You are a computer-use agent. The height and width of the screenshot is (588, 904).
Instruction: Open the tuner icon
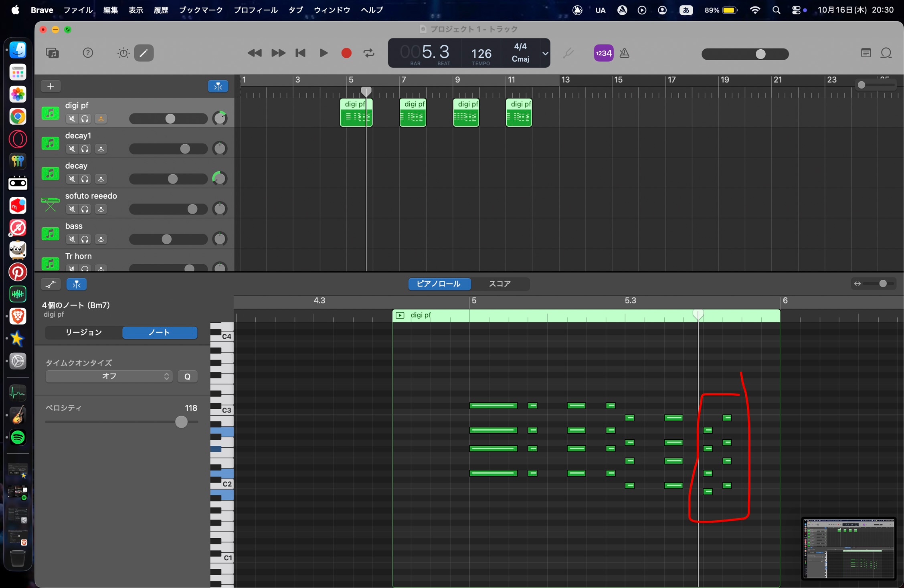pos(568,53)
